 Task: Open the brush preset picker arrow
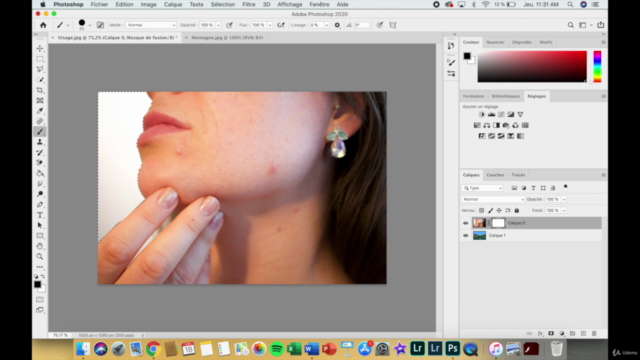click(x=90, y=25)
